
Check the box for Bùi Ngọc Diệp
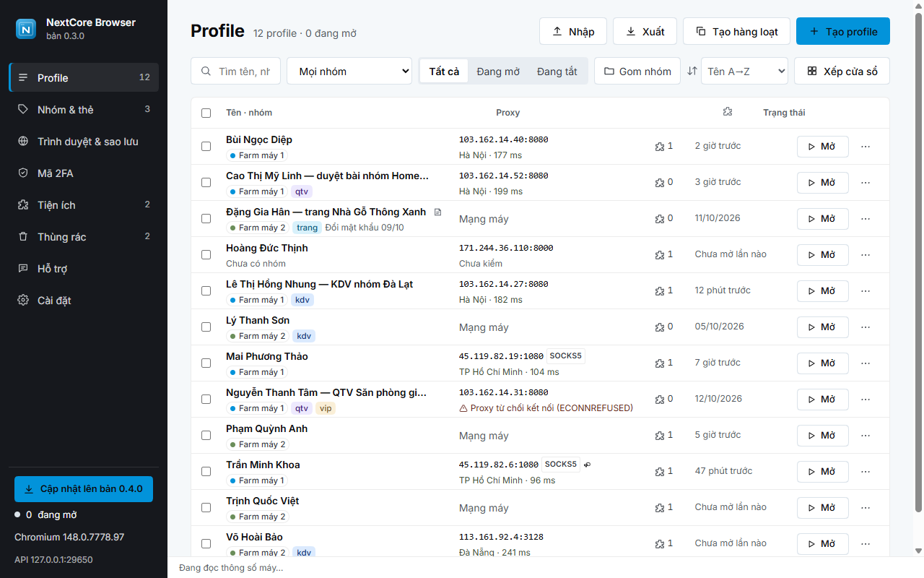206,146
